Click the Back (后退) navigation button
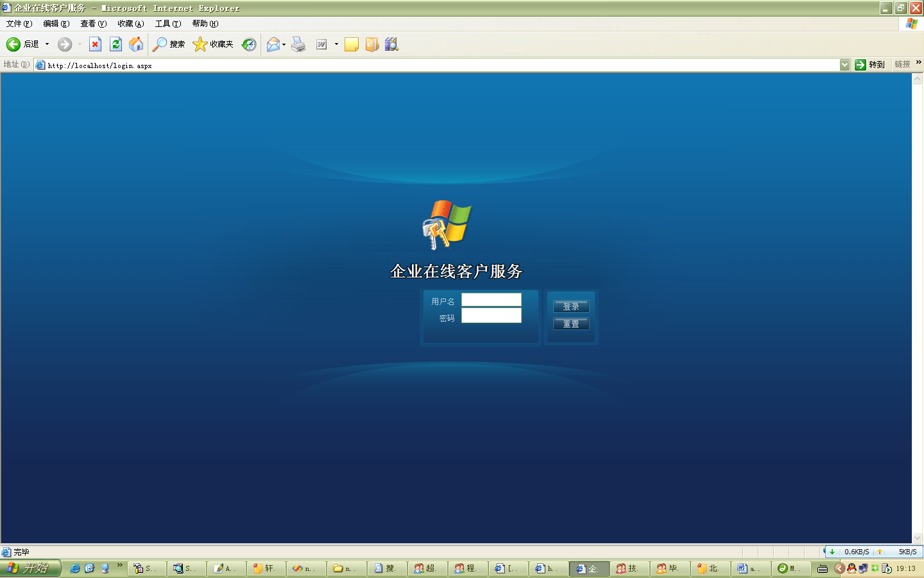 coord(22,44)
